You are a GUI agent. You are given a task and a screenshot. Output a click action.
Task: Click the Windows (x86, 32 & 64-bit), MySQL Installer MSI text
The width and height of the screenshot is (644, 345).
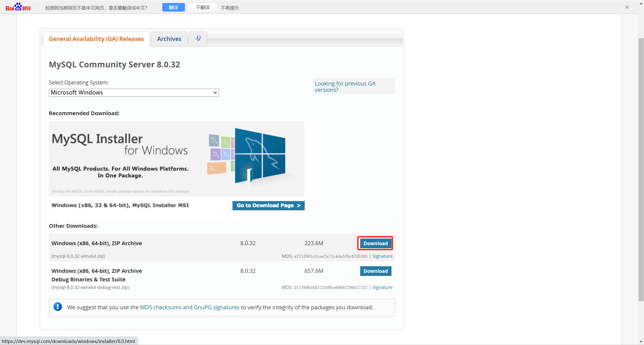pyautogui.click(x=120, y=205)
